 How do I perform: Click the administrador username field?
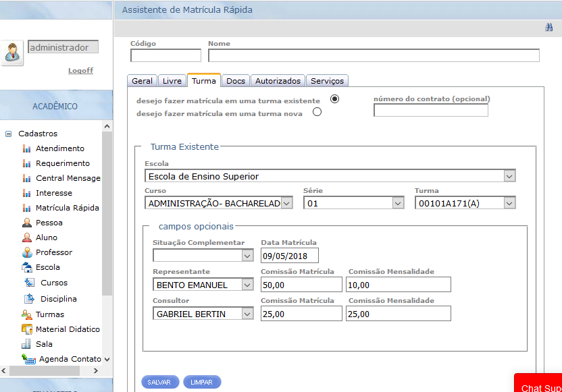[x=63, y=47]
